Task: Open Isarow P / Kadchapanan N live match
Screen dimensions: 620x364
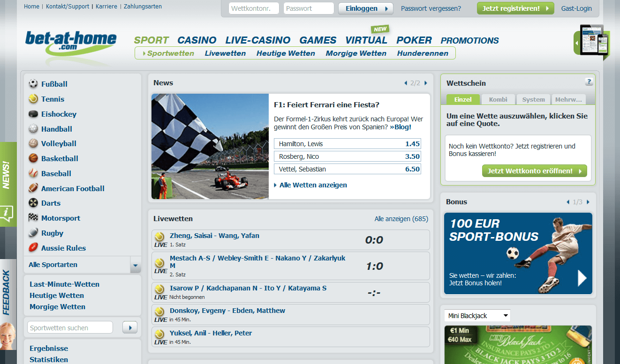Action: (291, 292)
